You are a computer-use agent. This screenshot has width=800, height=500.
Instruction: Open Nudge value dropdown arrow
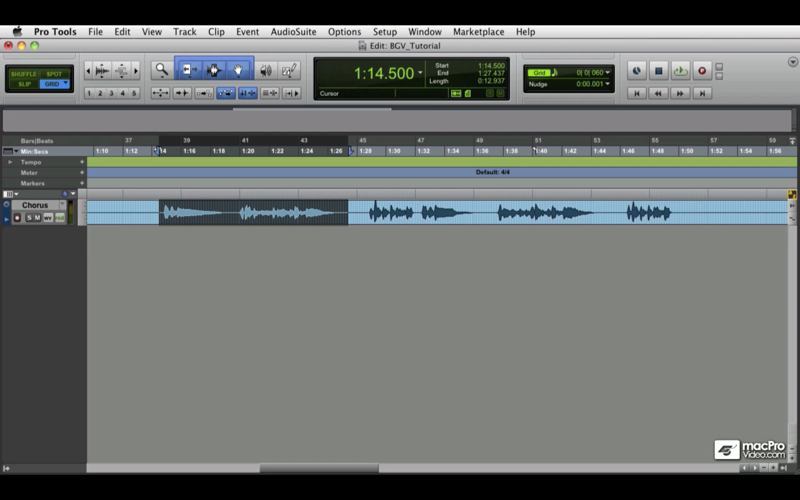[x=607, y=84]
